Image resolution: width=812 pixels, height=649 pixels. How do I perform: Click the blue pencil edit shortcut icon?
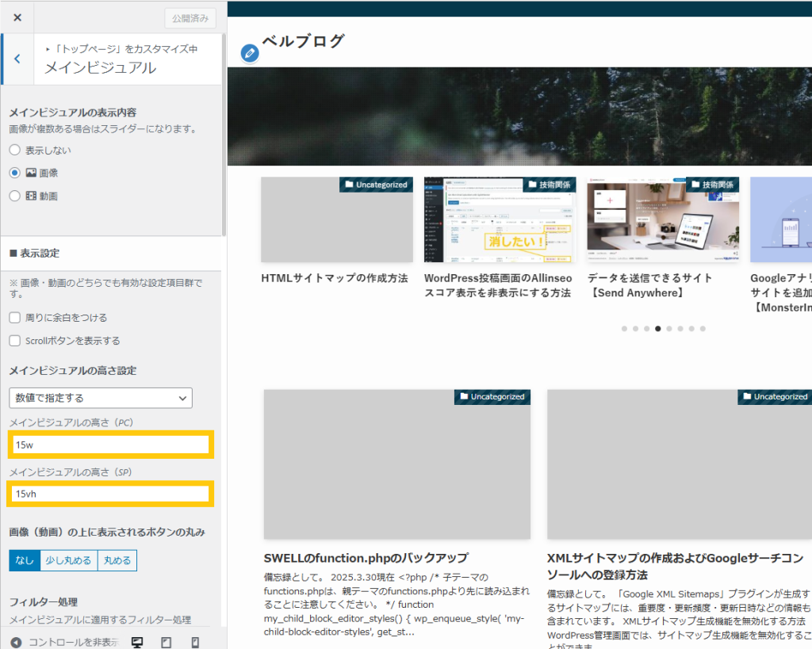[x=250, y=53]
